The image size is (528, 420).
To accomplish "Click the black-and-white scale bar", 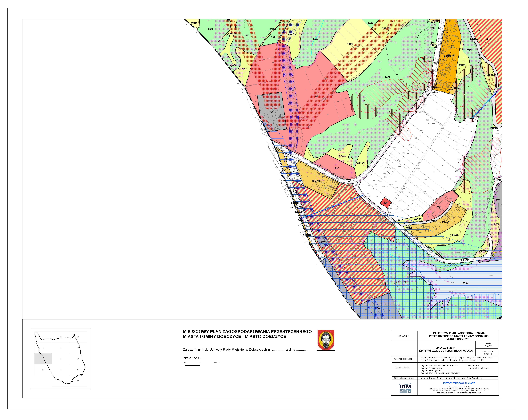I will pos(200,366).
